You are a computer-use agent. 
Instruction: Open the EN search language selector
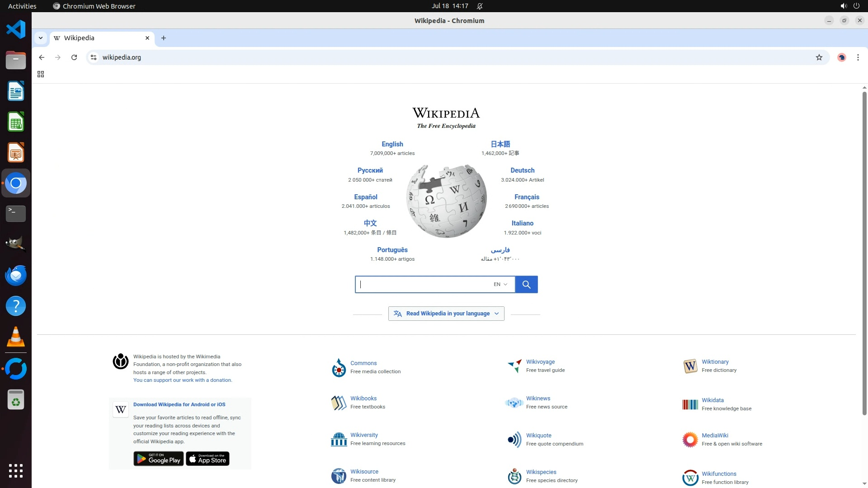click(x=500, y=284)
